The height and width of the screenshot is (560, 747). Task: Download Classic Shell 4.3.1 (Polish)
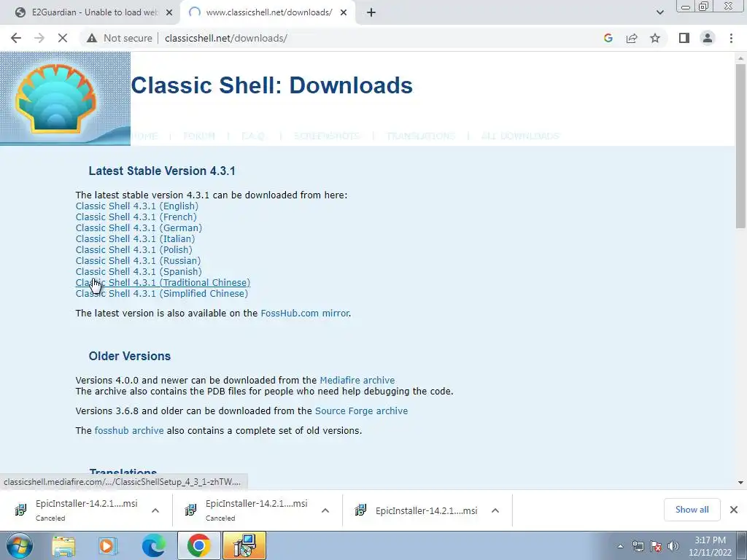pyautogui.click(x=134, y=250)
